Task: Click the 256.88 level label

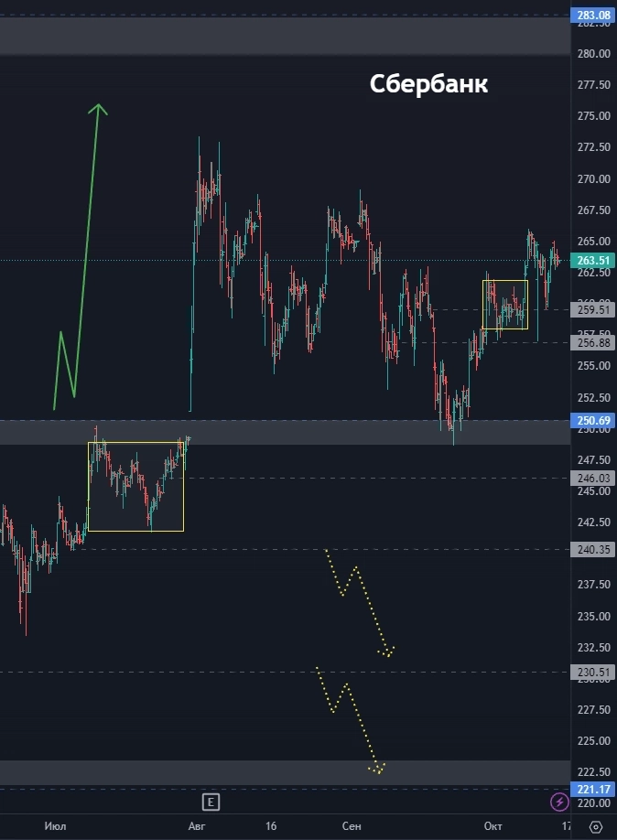Action: [593, 343]
